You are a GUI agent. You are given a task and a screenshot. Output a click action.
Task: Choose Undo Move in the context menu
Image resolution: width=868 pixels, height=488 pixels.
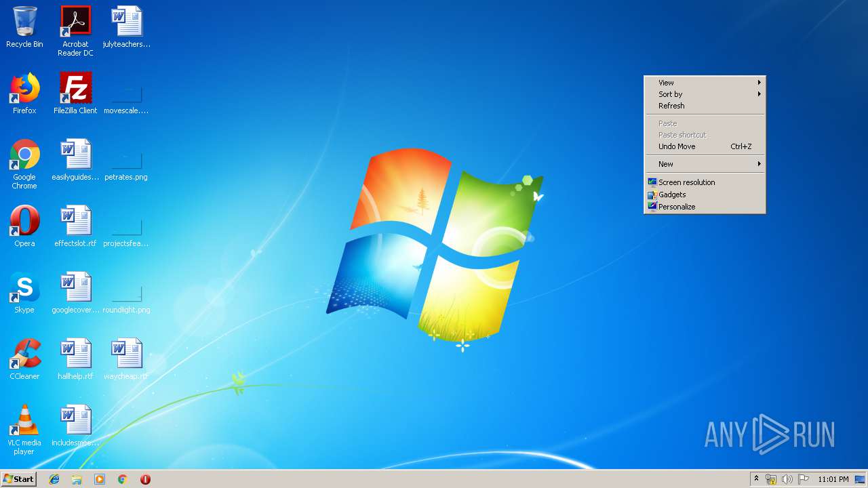(x=705, y=146)
